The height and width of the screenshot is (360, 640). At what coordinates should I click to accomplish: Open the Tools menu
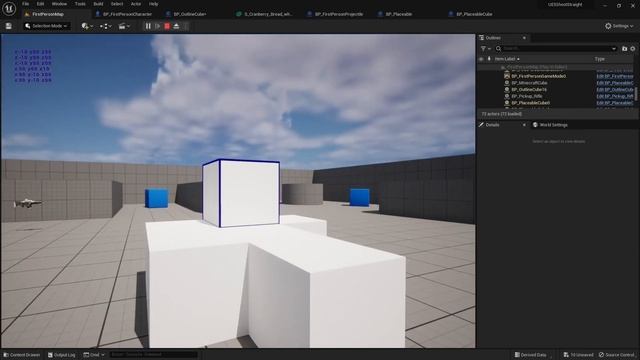(80, 4)
